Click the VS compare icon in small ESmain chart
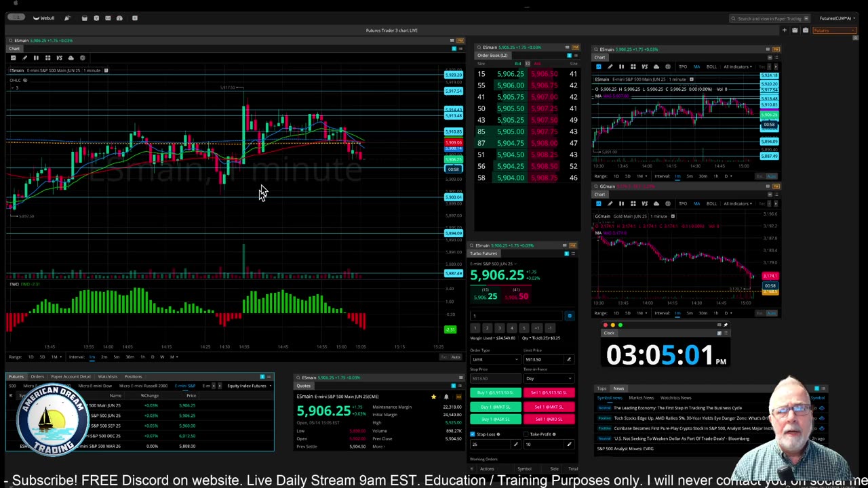The image size is (868, 488). 644,66
